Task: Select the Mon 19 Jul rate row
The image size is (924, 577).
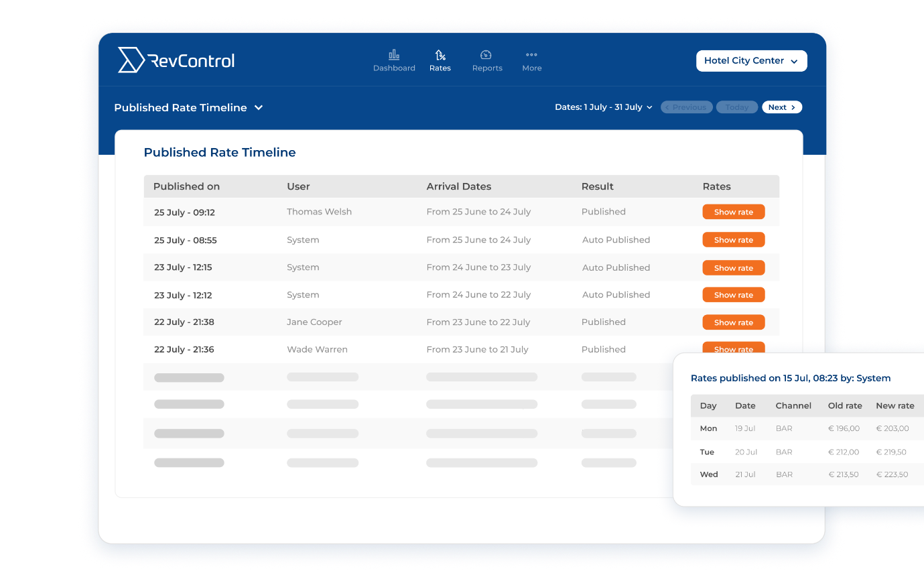Action: (807, 428)
